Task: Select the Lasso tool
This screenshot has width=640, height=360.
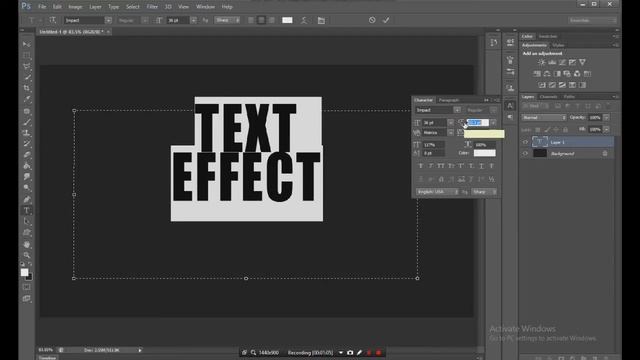Action: 27,66
